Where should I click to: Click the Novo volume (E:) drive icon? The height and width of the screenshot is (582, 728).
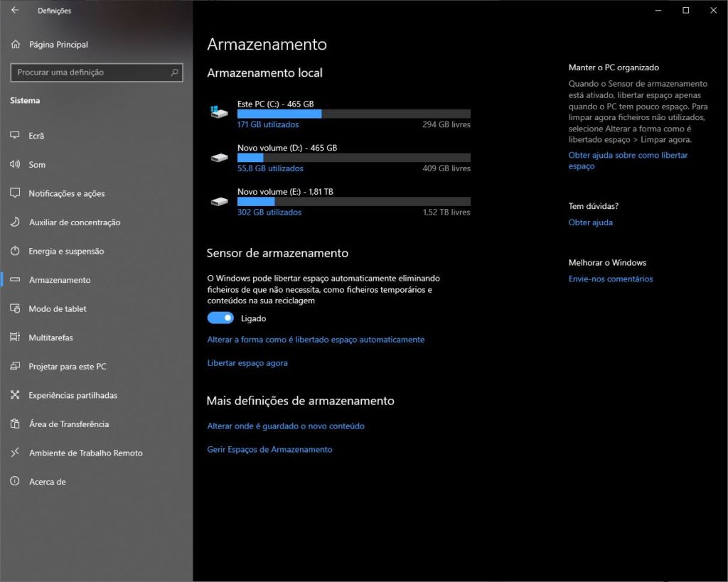click(219, 201)
